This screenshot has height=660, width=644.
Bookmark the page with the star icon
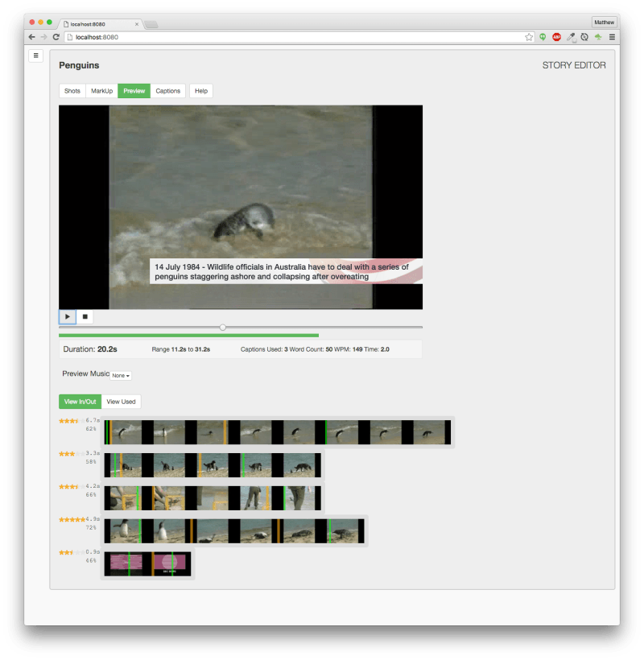529,37
